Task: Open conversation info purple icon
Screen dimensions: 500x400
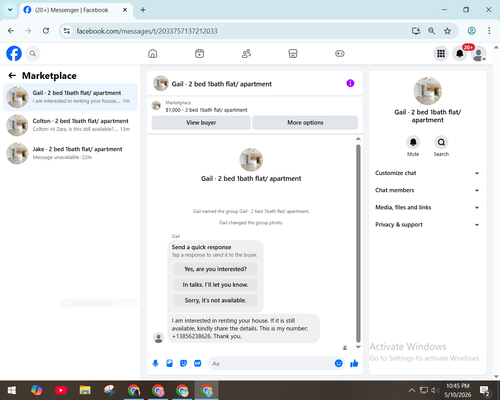Action: (x=350, y=83)
